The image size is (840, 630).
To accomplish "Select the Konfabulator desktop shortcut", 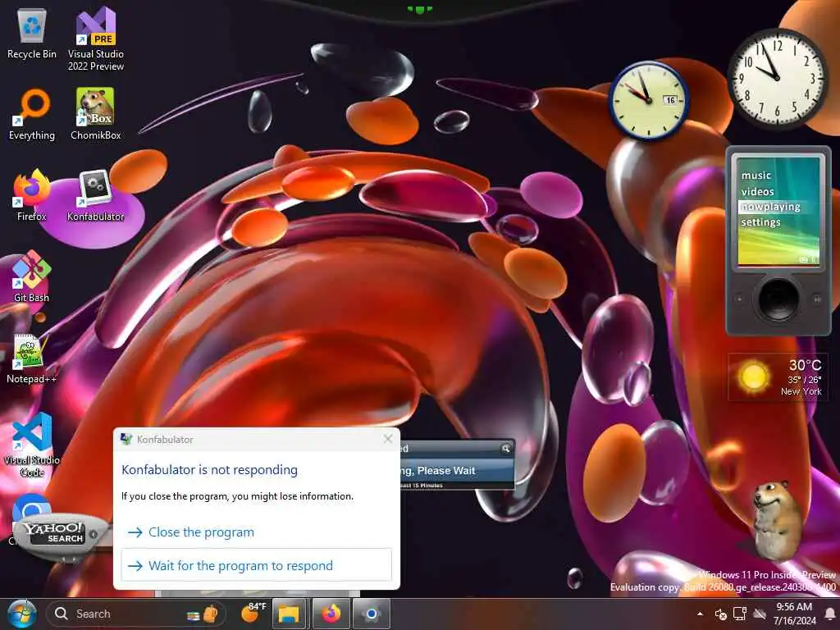I will (95, 195).
